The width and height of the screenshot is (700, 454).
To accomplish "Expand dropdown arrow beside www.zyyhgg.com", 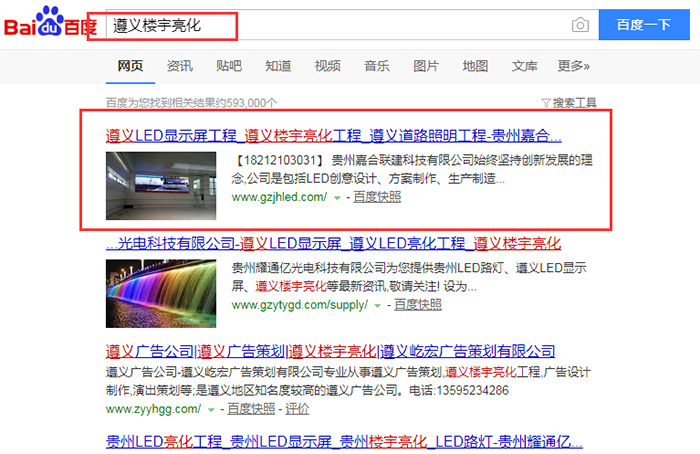I will tap(212, 410).
